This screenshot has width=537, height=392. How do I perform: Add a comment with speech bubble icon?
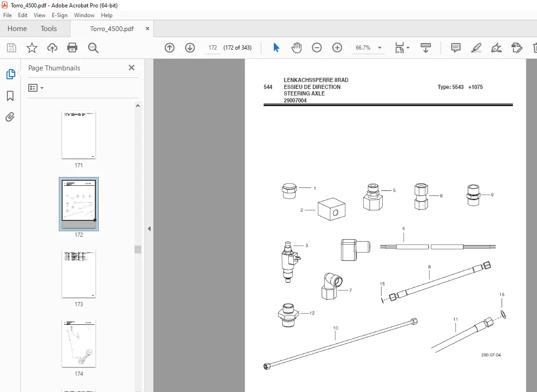pos(456,48)
